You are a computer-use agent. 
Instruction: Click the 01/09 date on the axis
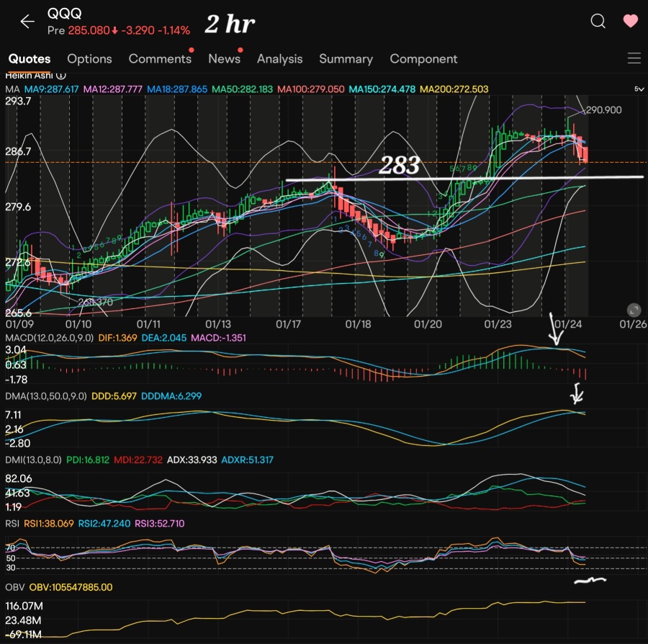20,323
